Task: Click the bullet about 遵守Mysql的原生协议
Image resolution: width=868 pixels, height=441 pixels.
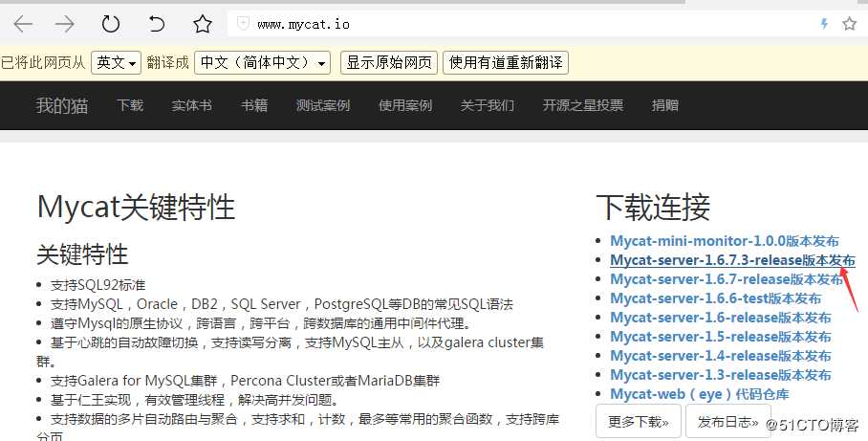Action: pyautogui.click(x=261, y=323)
